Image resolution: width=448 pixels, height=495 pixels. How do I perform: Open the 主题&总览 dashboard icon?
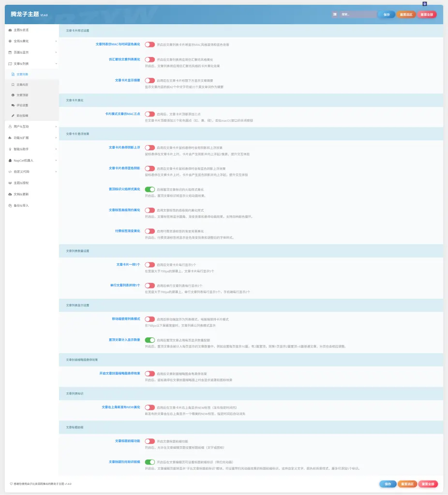10,30
